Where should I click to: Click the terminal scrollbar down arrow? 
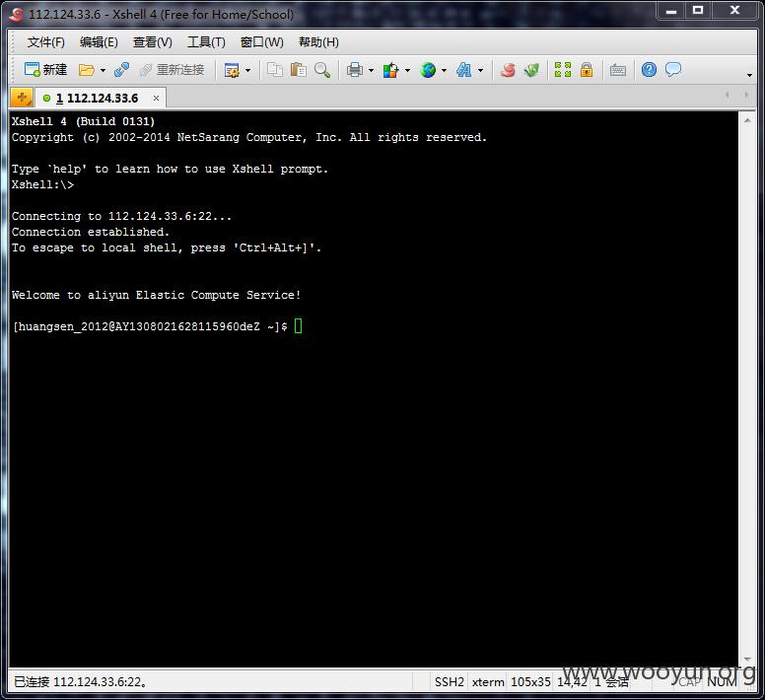[x=747, y=659]
